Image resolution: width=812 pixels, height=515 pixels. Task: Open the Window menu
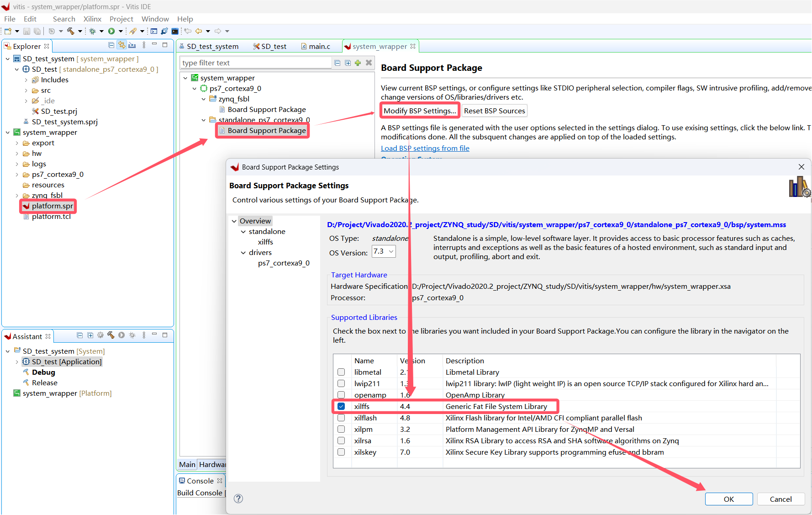pos(155,19)
